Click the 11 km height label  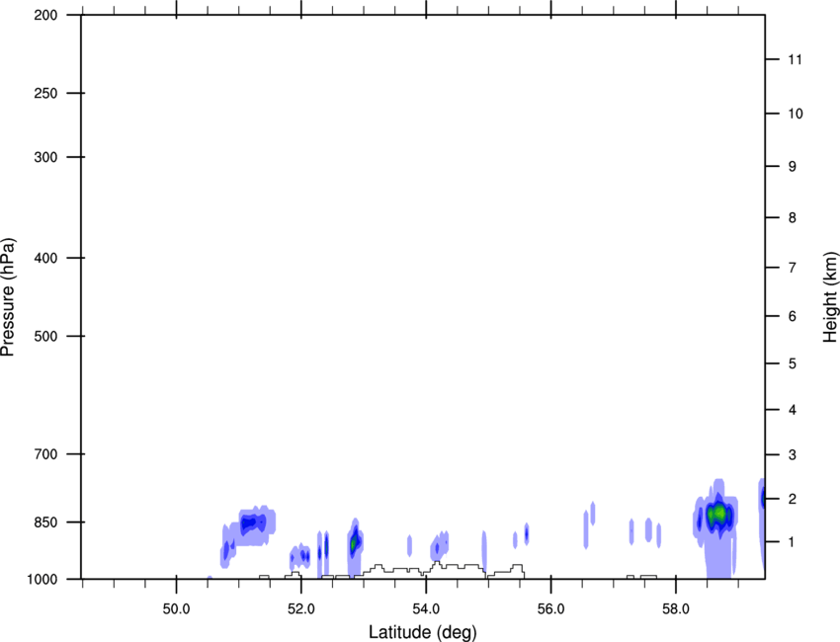(795, 59)
